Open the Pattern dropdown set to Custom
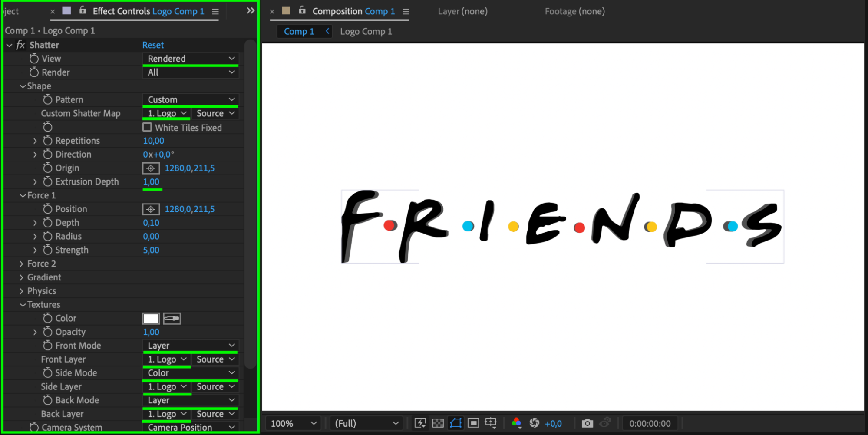 tap(191, 100)
